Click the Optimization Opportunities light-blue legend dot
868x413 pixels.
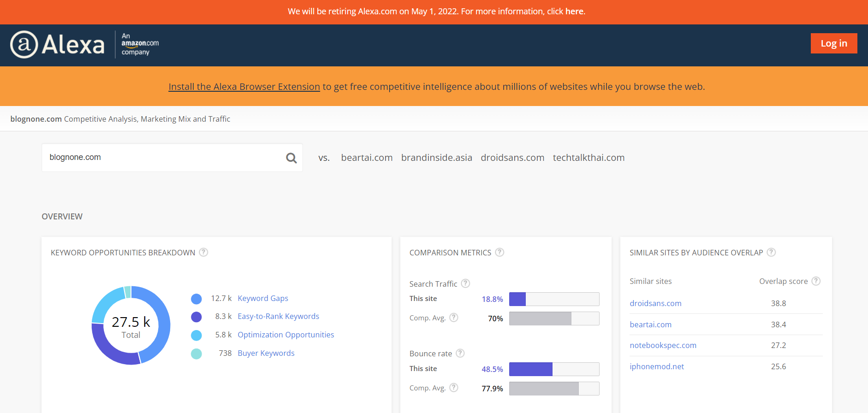(x=196, y=335)
